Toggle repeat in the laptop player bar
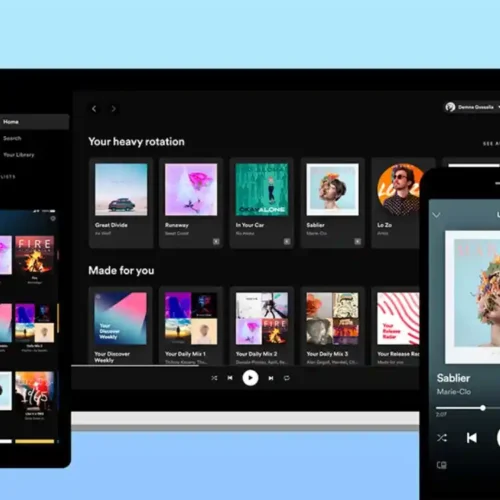Viewport: 500px width, 500px height. tap(287, 378)
